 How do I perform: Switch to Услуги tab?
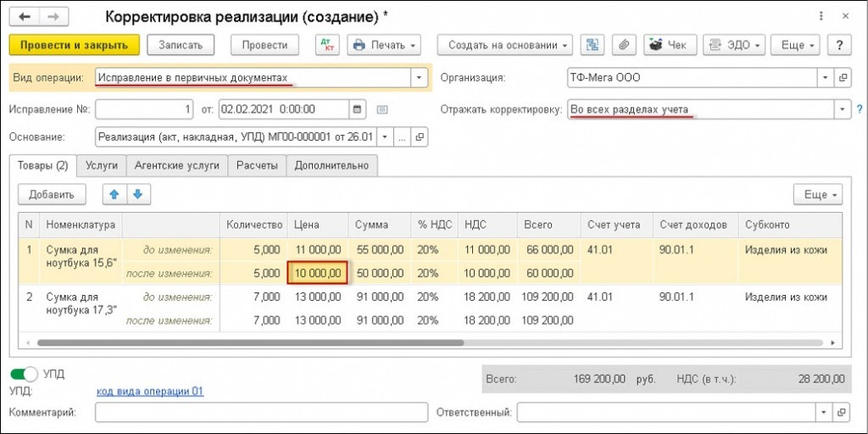(x=102, y=166)
